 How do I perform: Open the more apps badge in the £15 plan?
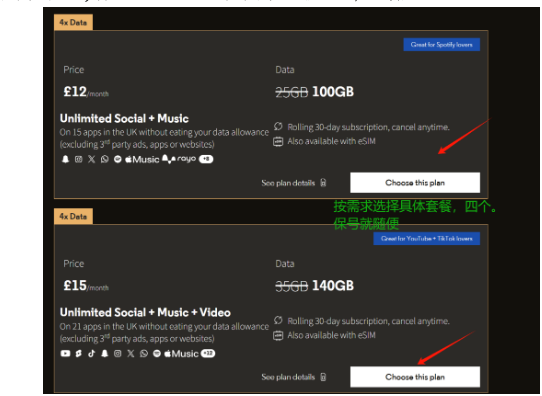208,353
